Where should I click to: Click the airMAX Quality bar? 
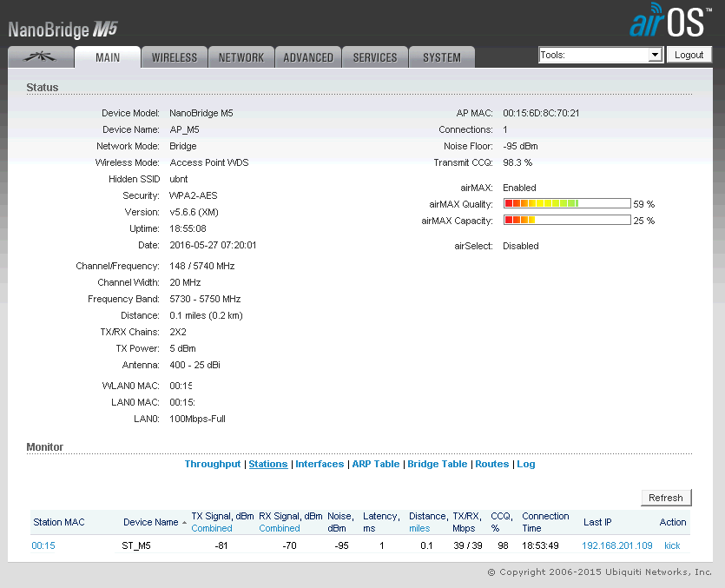pos(567,203)
